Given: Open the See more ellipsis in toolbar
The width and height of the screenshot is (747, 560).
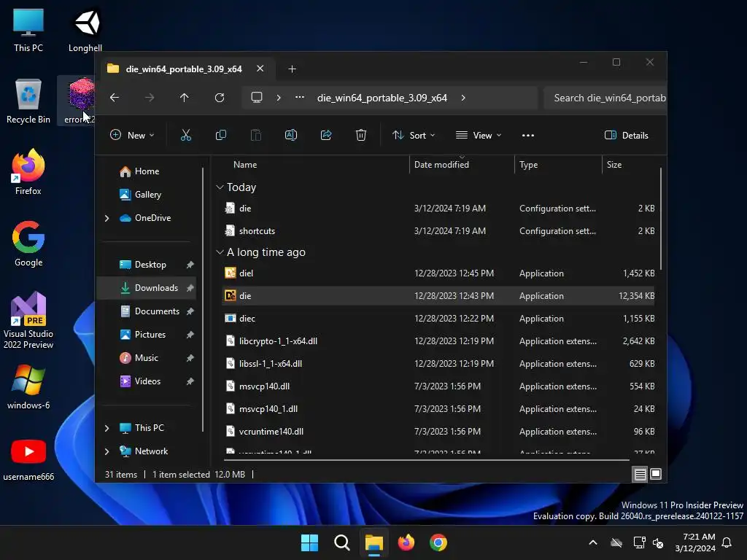Looking at the screenshot, I should 528,135.
